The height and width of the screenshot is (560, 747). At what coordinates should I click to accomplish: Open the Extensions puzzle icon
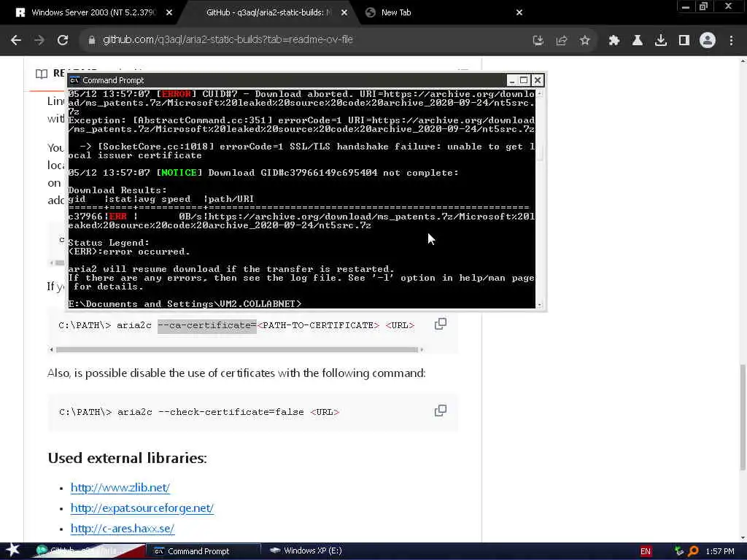point(614,41)
